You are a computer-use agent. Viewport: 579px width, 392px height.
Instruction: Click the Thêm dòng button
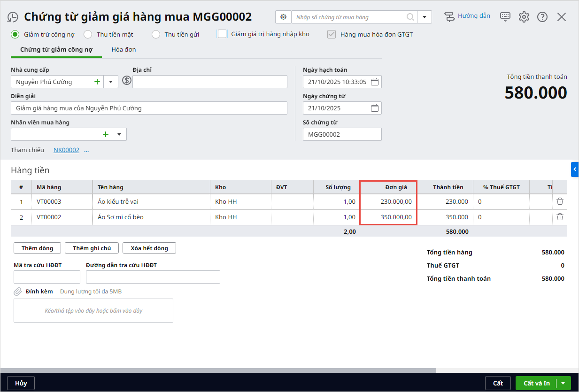pyautogui.click(x=38, y=248)
